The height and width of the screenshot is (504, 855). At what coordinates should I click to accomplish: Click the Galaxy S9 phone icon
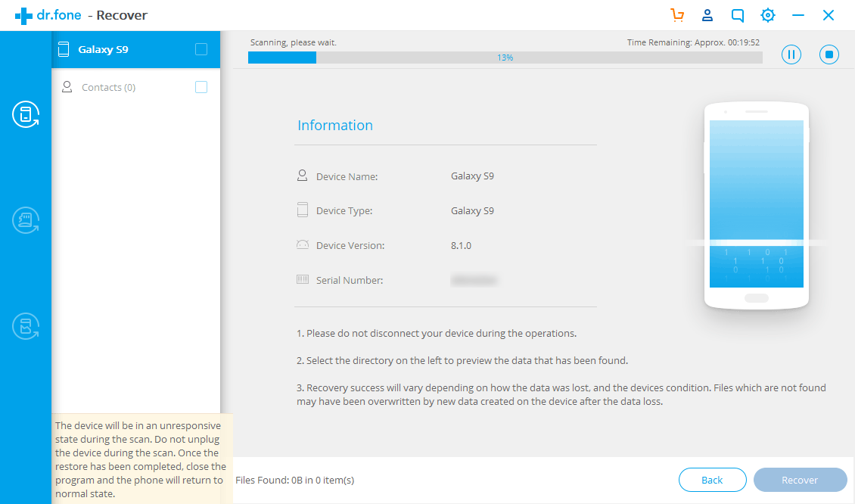[x=64, y=49]
